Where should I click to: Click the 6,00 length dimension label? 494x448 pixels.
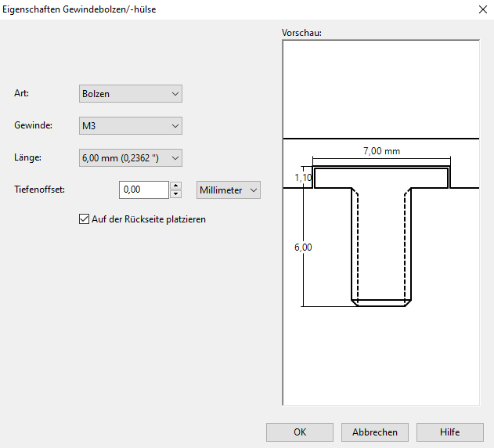click(303, 247)
